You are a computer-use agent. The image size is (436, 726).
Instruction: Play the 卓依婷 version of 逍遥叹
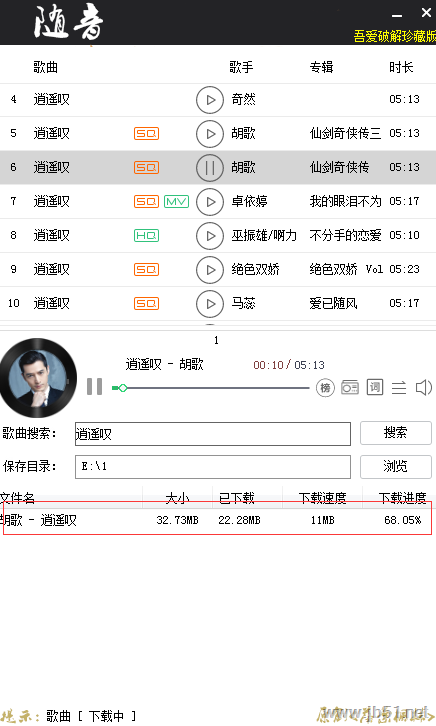(210, 202)
